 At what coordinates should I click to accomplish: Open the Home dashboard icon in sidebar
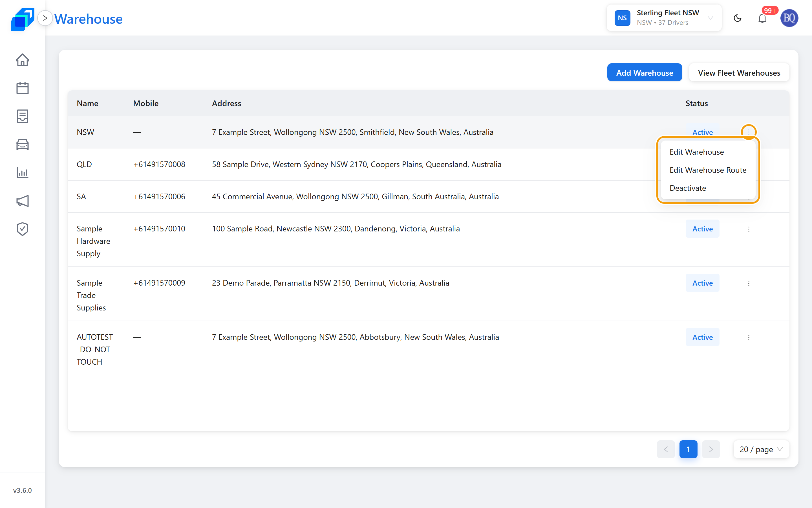pos(23,60)
